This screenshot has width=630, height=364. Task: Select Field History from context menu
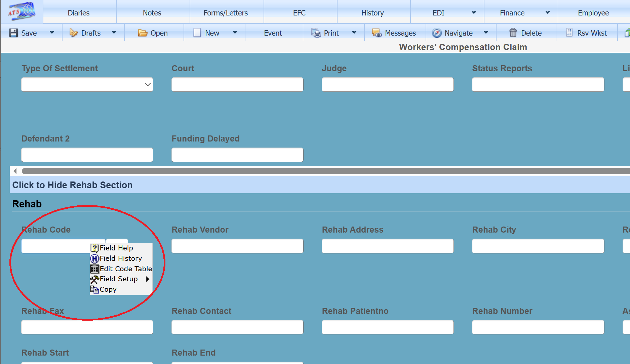(121, 258)
